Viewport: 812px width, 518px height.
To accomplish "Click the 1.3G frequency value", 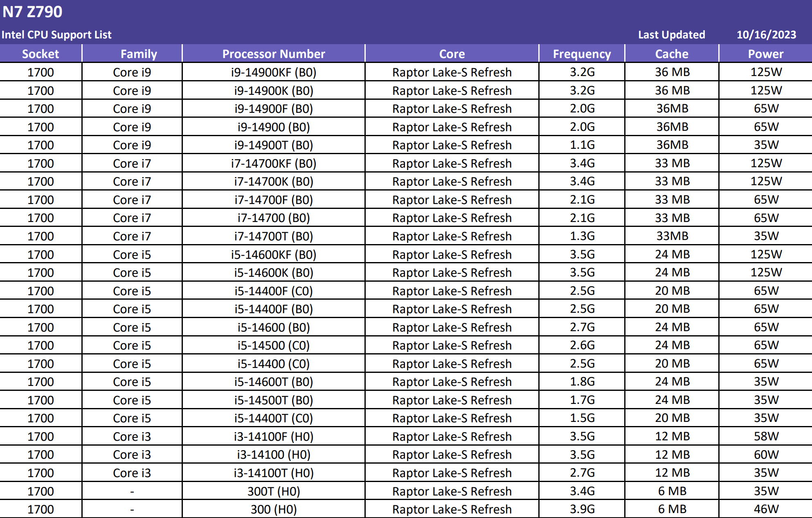I will coord(582,236).
